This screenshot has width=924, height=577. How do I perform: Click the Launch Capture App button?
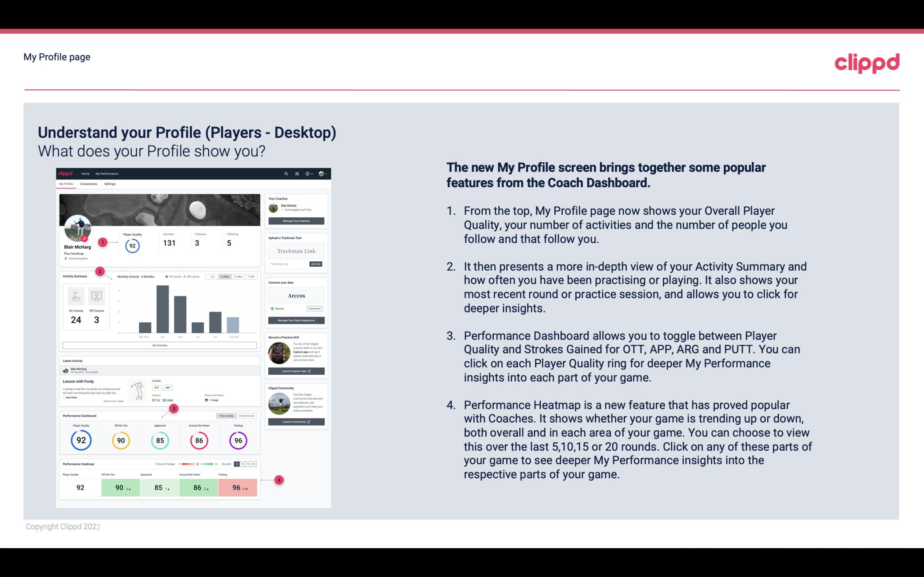(x=296, y=371)
